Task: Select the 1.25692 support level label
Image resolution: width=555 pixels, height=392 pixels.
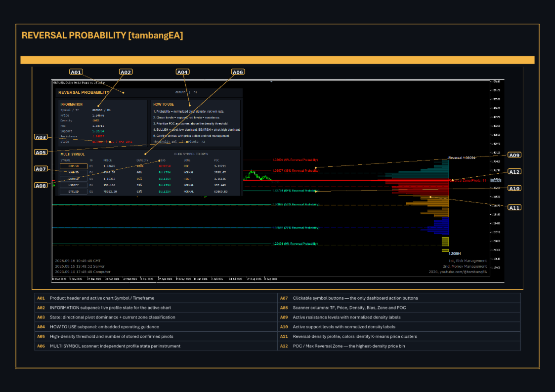Action: coord(296,228)
